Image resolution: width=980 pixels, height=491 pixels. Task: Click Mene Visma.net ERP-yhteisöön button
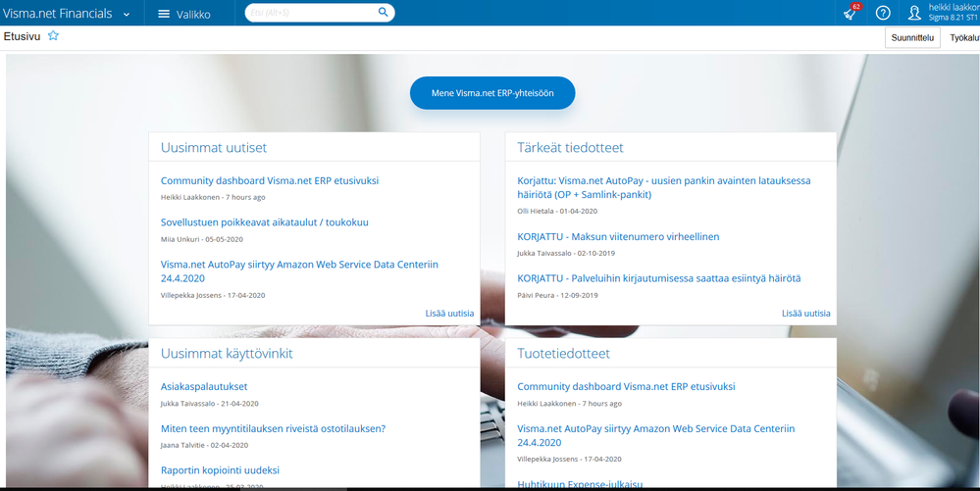click(492, 93)
